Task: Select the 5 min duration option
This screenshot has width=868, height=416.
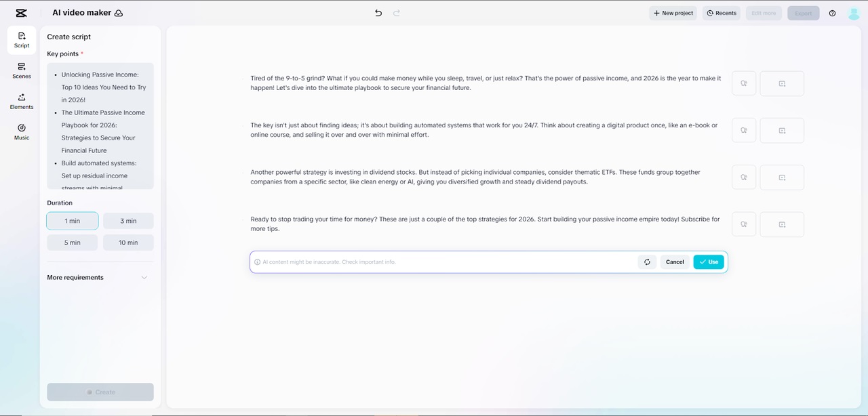Action: click(73, 243)
